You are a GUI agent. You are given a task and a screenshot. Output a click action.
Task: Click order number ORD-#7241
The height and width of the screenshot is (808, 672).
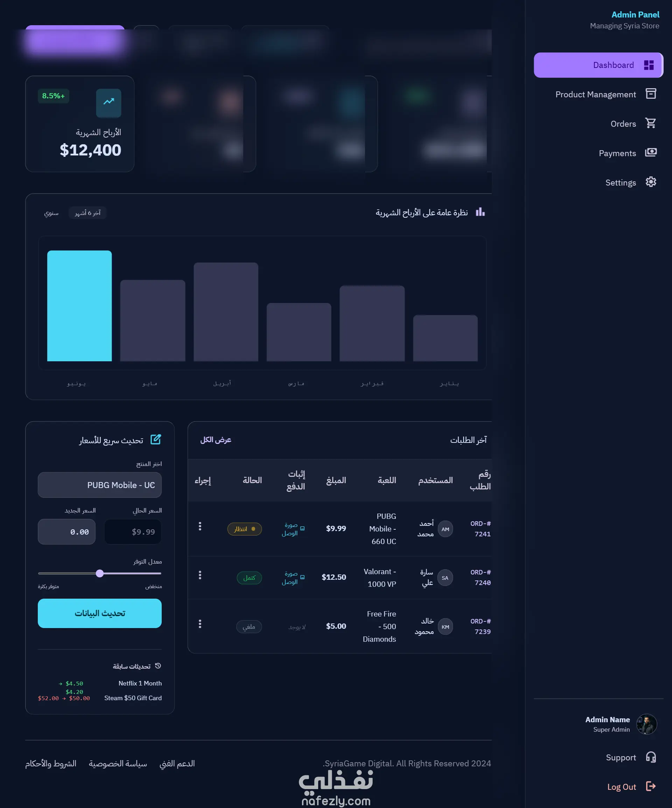tap(481, 529)
